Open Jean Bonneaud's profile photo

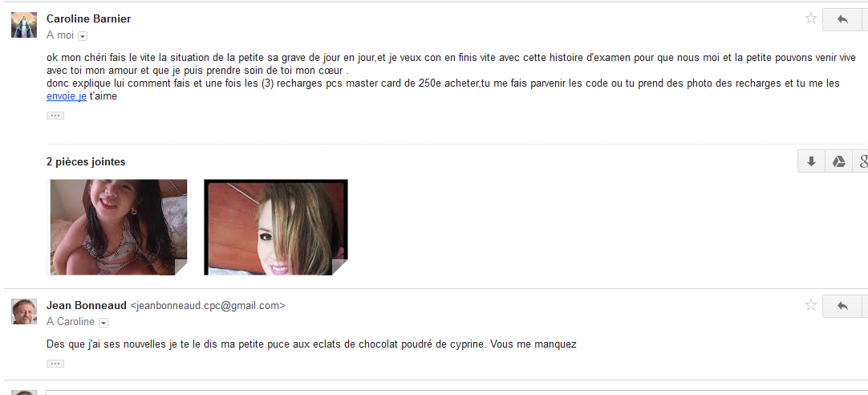pyautogui.click(x=24, y=312)
